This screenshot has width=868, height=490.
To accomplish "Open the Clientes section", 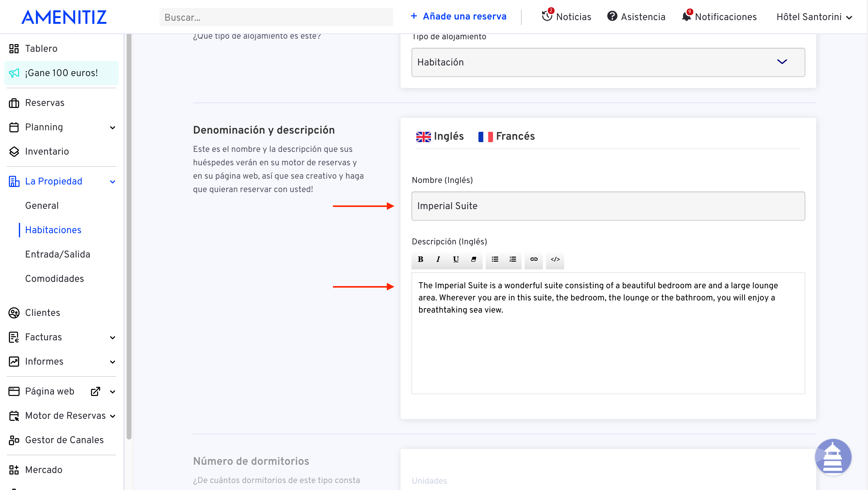I will 43,313.
